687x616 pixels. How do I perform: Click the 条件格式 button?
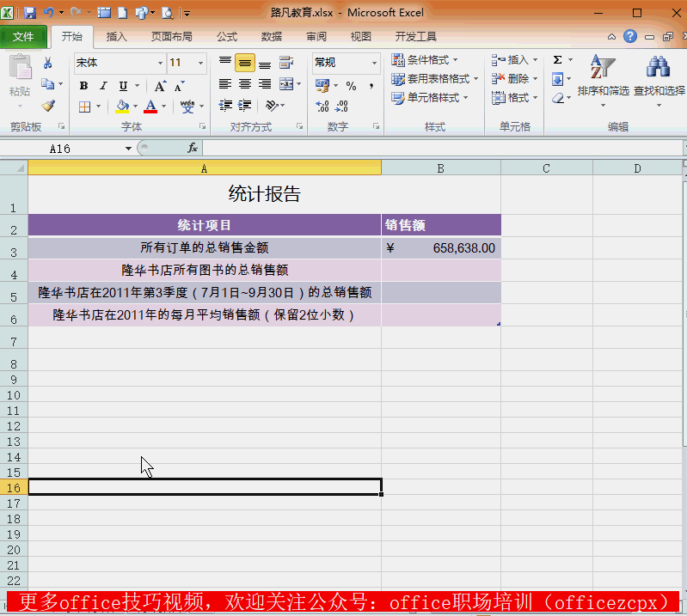pos(425,60)
